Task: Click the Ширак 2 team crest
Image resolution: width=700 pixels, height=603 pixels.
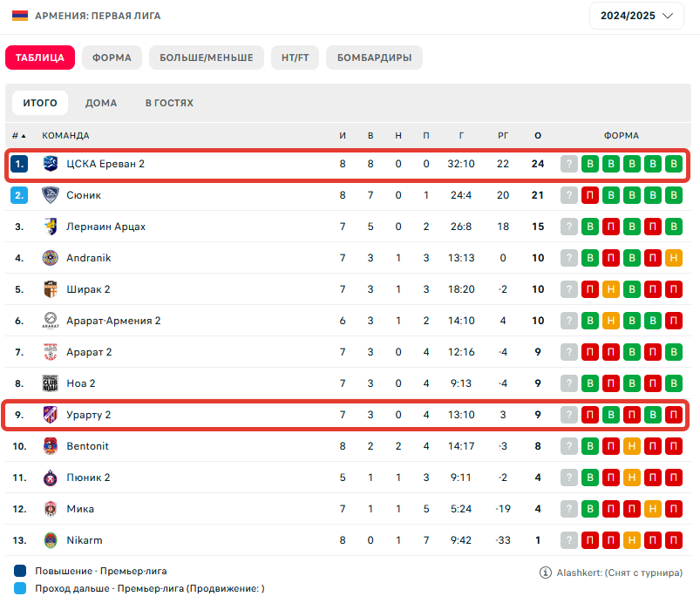Action: coord(50,289)
